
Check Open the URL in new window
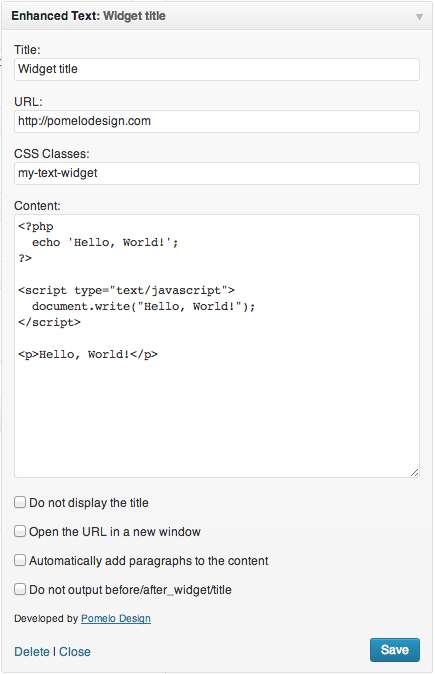pyautogui.click(x=20, y=531)
